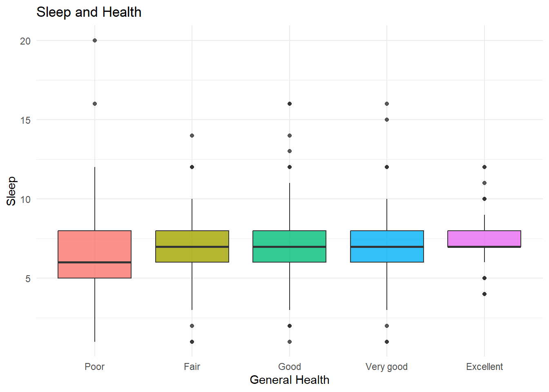549x392 pixels.
Task: Select the "General Health" x-axis title
Action: 289,380
